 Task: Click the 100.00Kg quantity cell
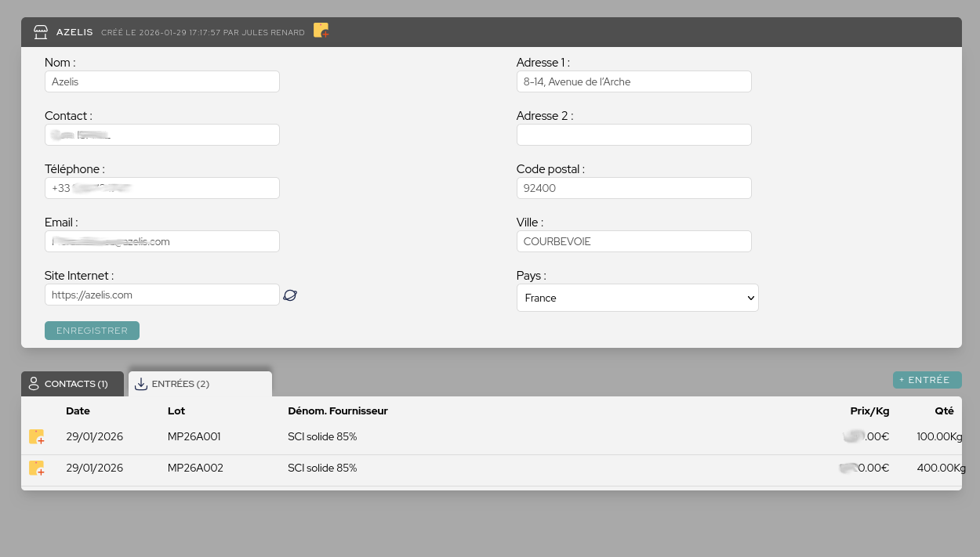click(939, 436)
